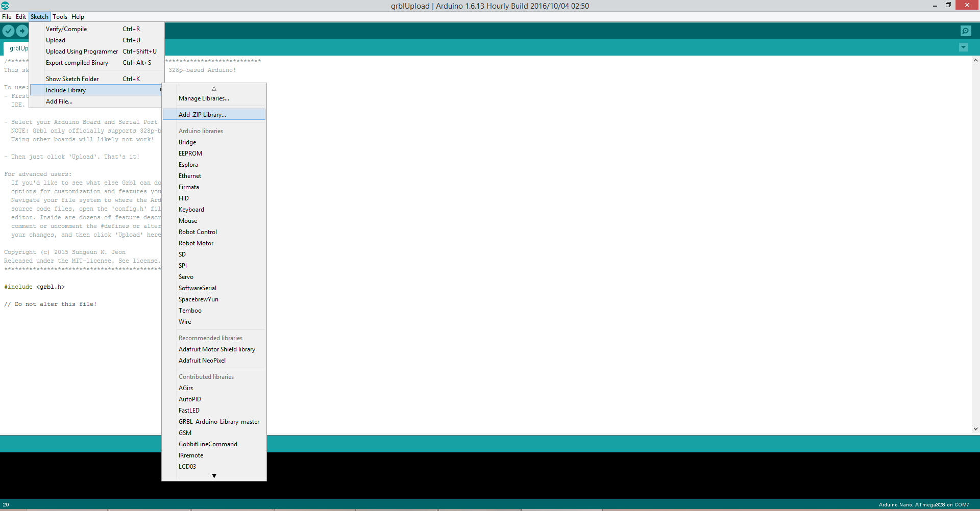Select Upload Using Programmer

(x=97, y=52)
